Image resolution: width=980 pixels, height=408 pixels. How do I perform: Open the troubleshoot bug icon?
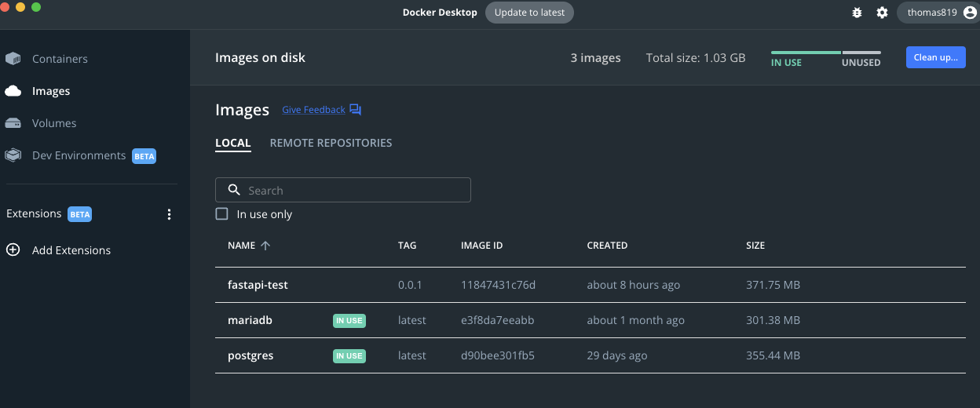click(x=857, y=13)
